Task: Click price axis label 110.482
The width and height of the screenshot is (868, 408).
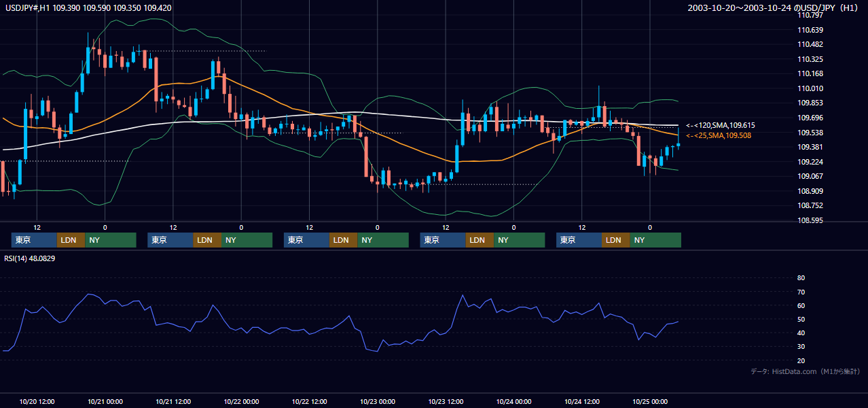Action: pyautogui.click(x=810, y=44)
